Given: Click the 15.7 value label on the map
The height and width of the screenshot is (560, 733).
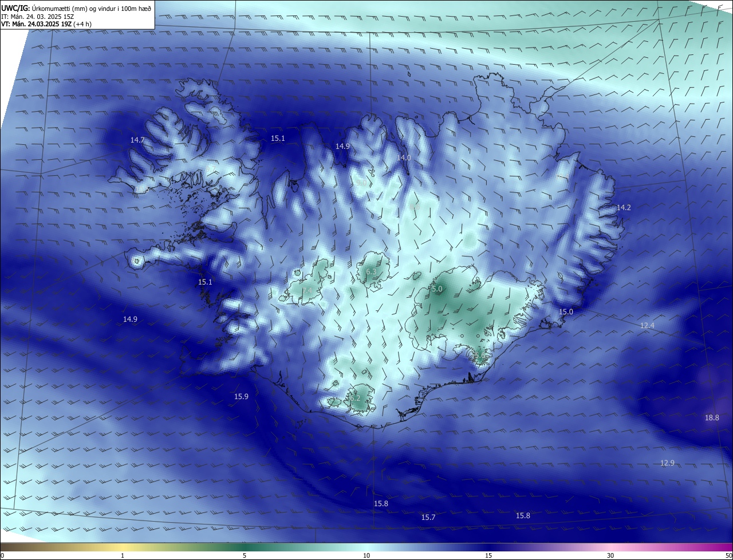Looking at the screenshot, I should (x=428, y=517).
